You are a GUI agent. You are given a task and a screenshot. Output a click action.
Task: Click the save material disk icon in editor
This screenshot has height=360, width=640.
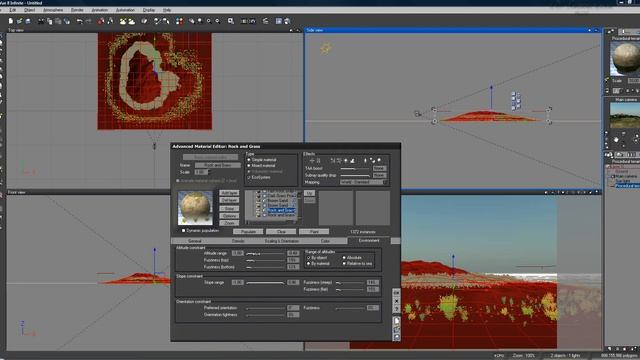pos(396,337)
